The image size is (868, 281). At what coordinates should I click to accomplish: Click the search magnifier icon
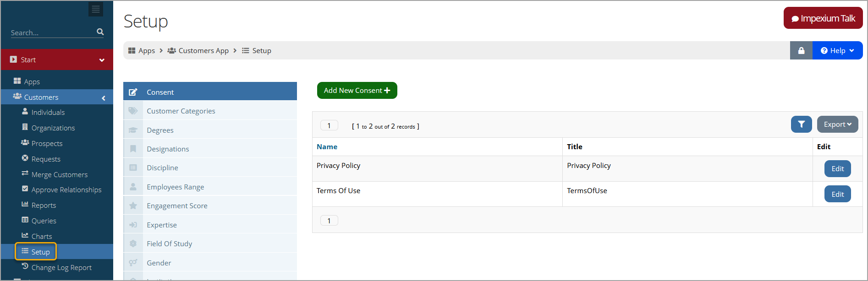click(100, 32)
